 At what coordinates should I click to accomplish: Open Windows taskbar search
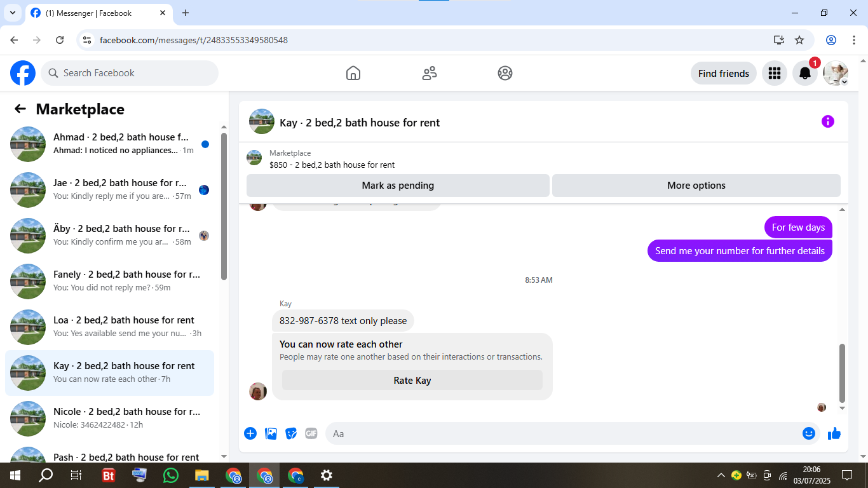point(46,475)
